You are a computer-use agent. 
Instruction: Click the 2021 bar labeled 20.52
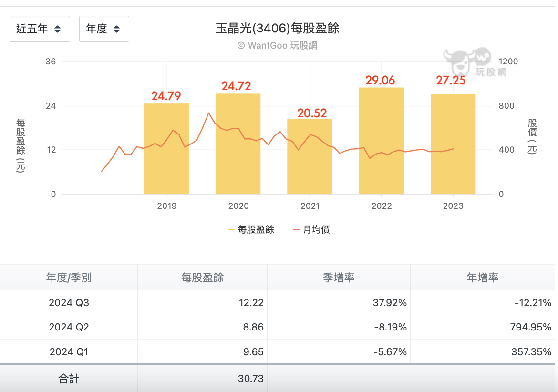[310, 156]
